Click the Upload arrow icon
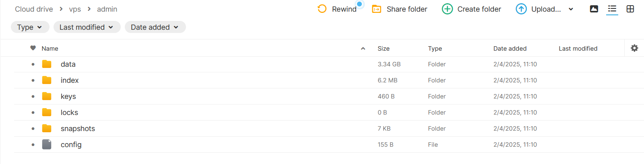This screenshot has width=644, height=164. [521, 9]
